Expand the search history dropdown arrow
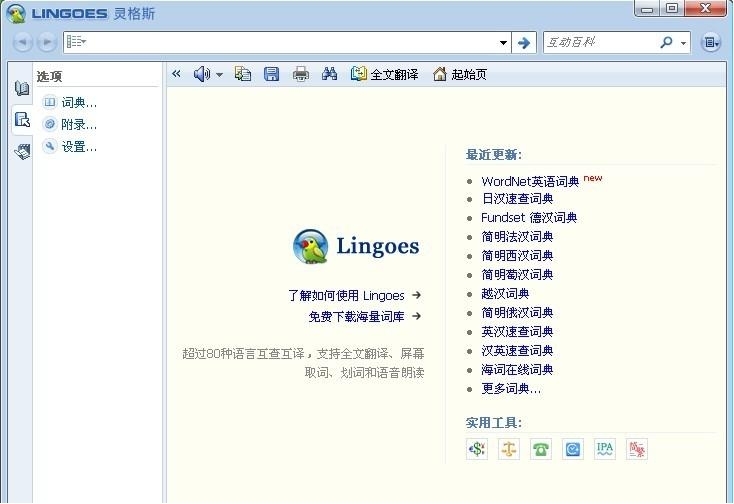Screen dimensions: 734x504 pos(503,43)
